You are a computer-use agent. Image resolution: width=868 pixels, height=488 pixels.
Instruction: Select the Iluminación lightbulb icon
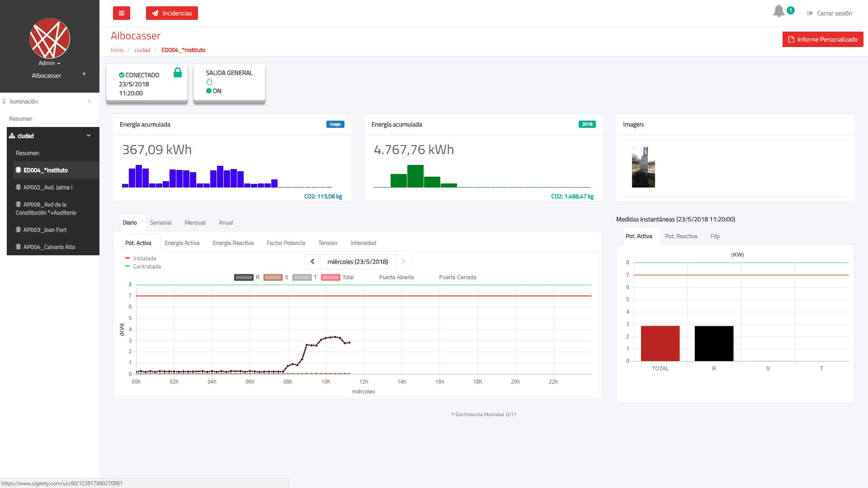pos(4,101)
